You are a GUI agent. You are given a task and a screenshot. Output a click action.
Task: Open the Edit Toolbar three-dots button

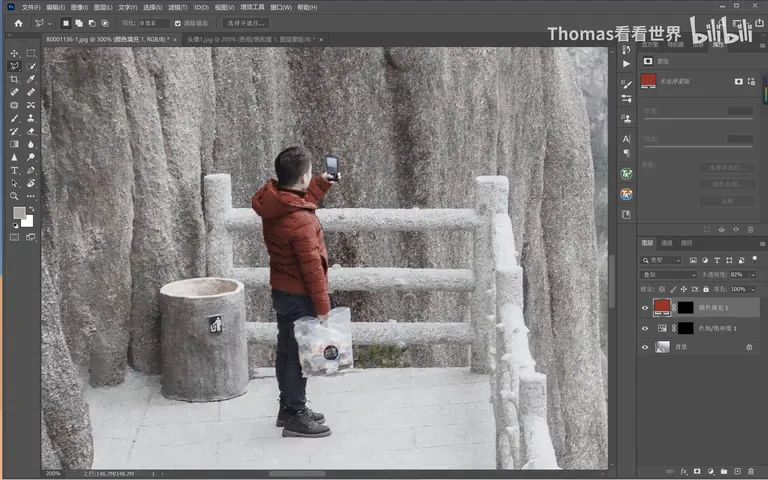[x=31, y=196]
